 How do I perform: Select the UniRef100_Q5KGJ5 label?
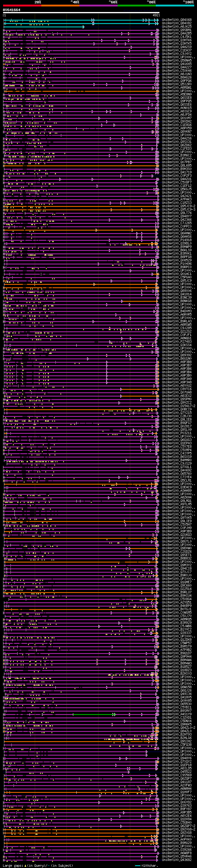point(177,189)
